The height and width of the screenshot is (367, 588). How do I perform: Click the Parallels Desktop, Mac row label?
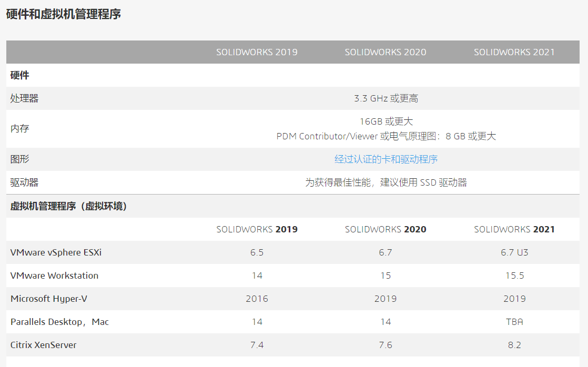click(x=59, y=322)
